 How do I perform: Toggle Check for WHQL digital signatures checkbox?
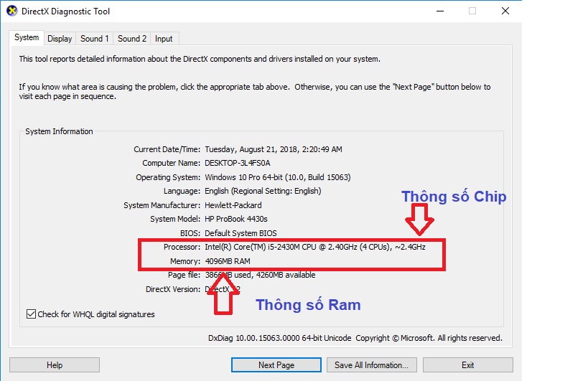point(31,314)
